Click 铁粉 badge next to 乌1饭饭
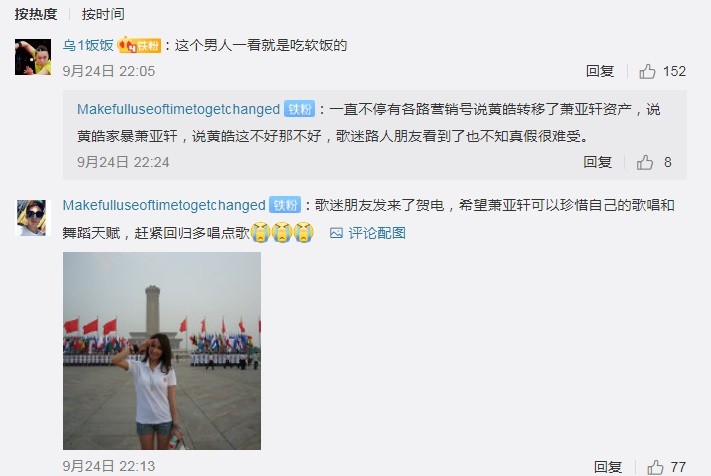The image size is (711, 476). pyautogui.click(x=139, y=45)
